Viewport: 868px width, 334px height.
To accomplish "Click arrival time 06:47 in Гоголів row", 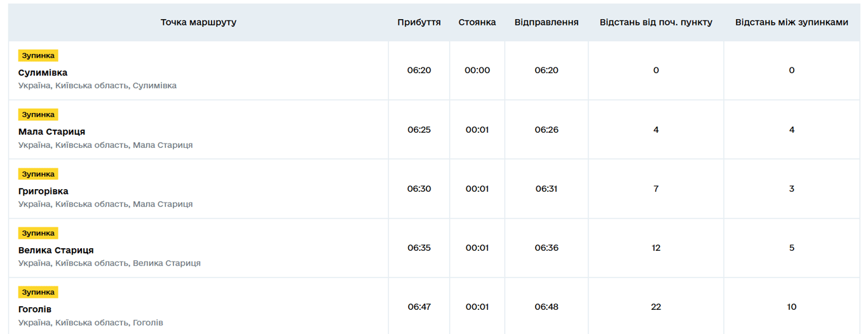I will 419,307.
